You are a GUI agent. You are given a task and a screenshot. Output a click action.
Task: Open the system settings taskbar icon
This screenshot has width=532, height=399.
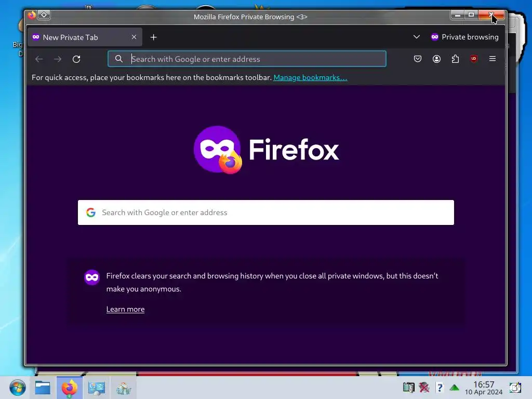coord(96,388)
